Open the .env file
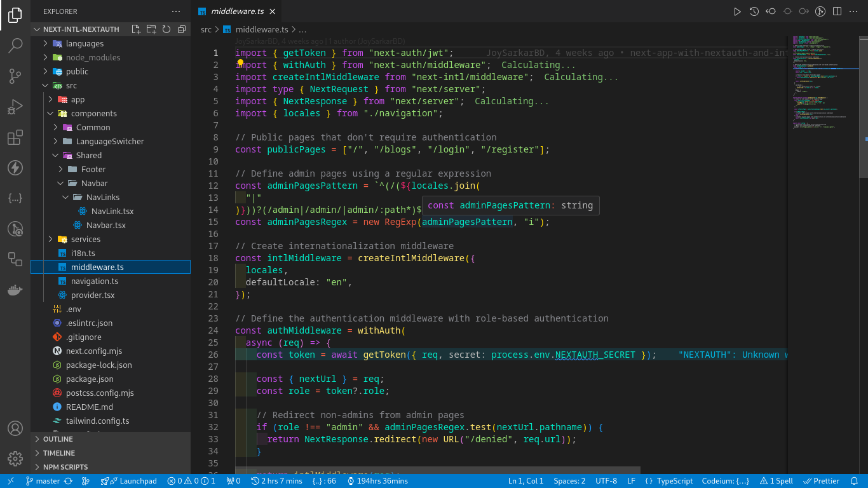Screen dimensions: 868x488 pos(111,309)
